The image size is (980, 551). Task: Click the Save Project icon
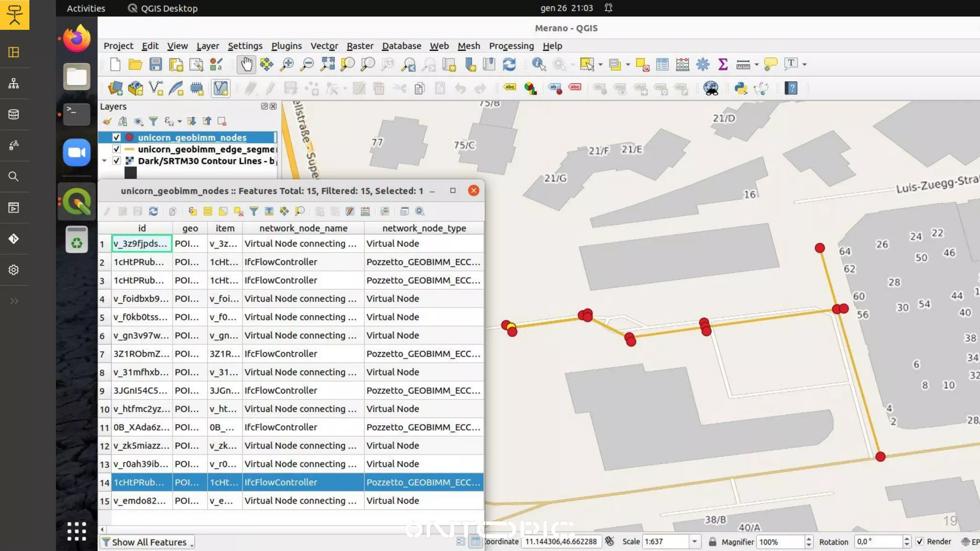(x=156, y=64)
